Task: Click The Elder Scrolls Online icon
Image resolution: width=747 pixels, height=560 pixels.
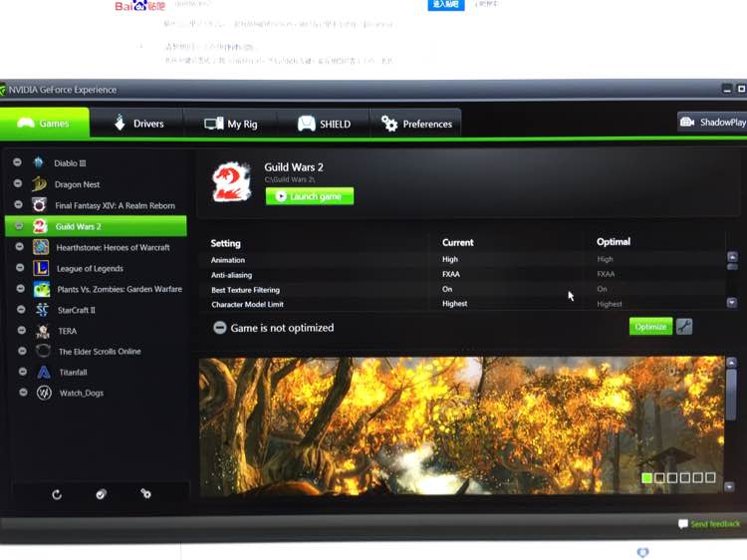Action: (x=44, y=352)
